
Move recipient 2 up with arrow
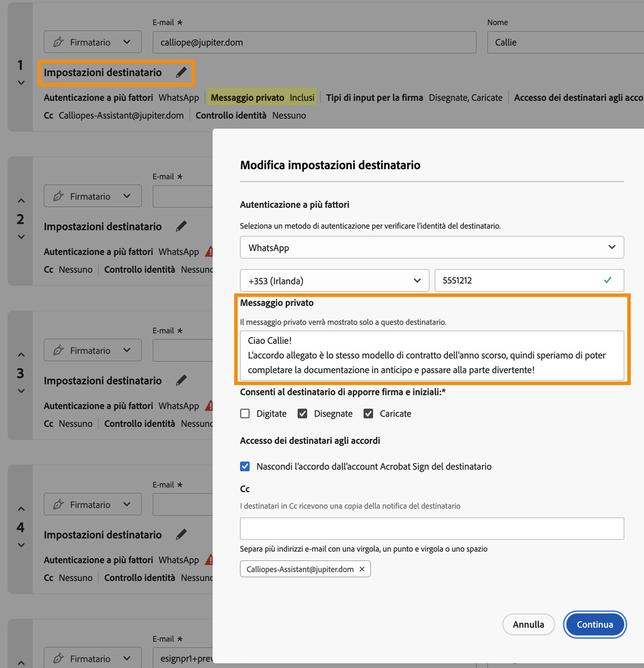coord(21,201)
